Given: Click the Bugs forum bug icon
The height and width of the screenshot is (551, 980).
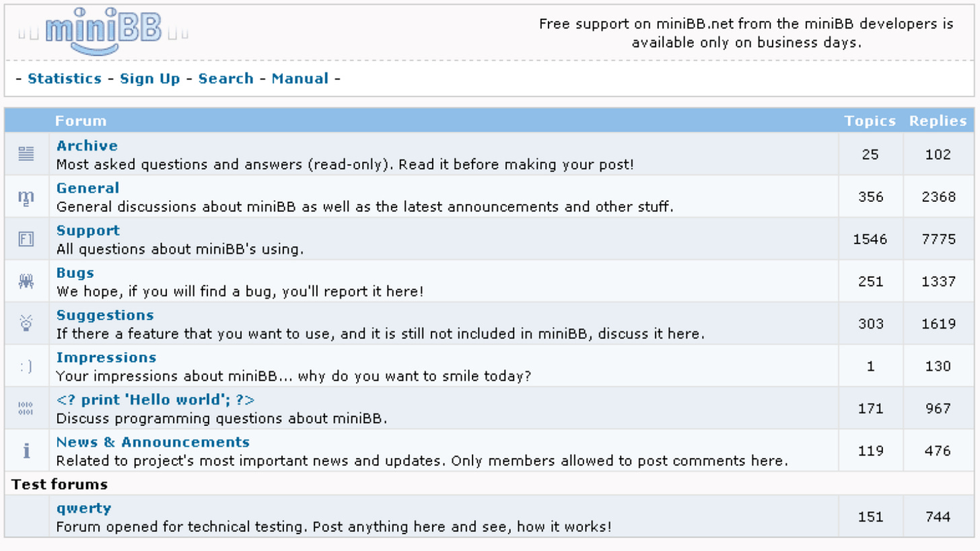Looking at the screenshot, I should pos(26,281).
